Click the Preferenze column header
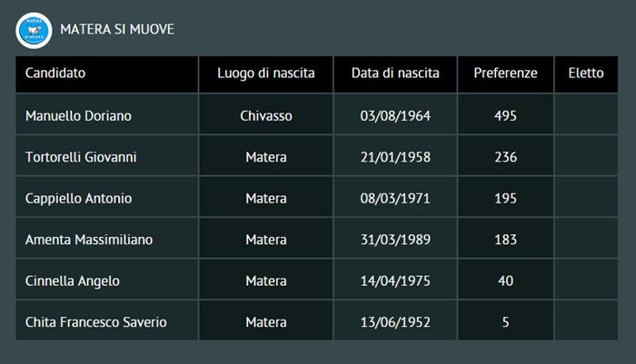 (x=506, y=74)
